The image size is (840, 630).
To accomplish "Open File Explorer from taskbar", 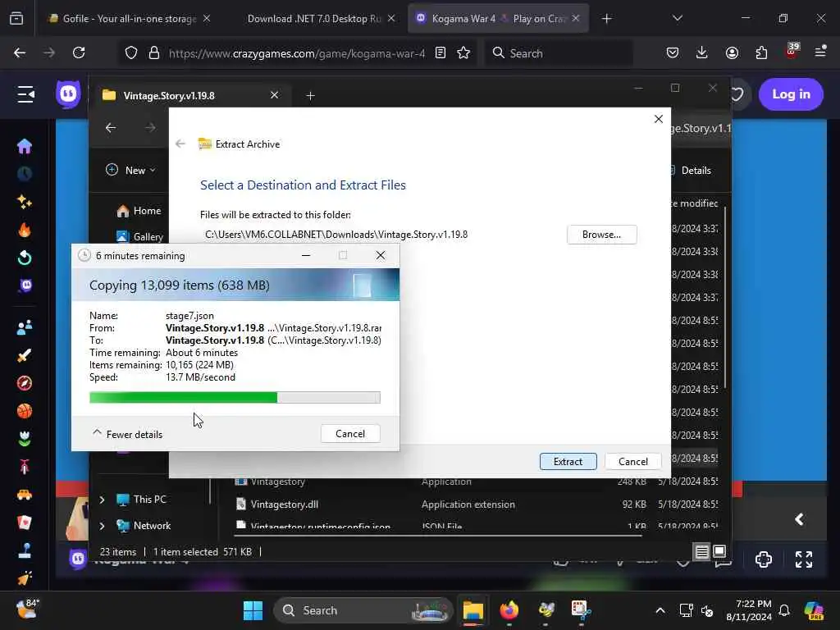I will 473,610.
